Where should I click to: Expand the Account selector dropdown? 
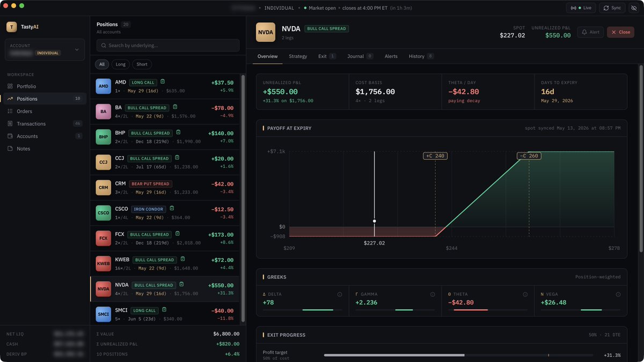(45, 49)
